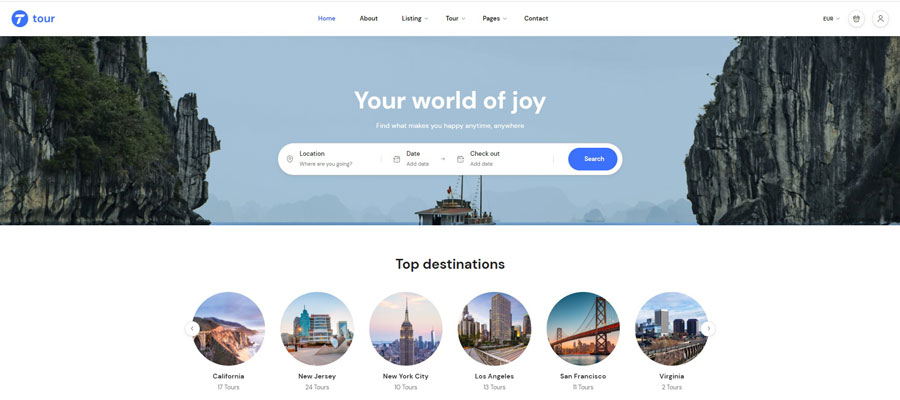Open the Contact page
Screen dimensions: 900x400
click(x=536, y=18)
